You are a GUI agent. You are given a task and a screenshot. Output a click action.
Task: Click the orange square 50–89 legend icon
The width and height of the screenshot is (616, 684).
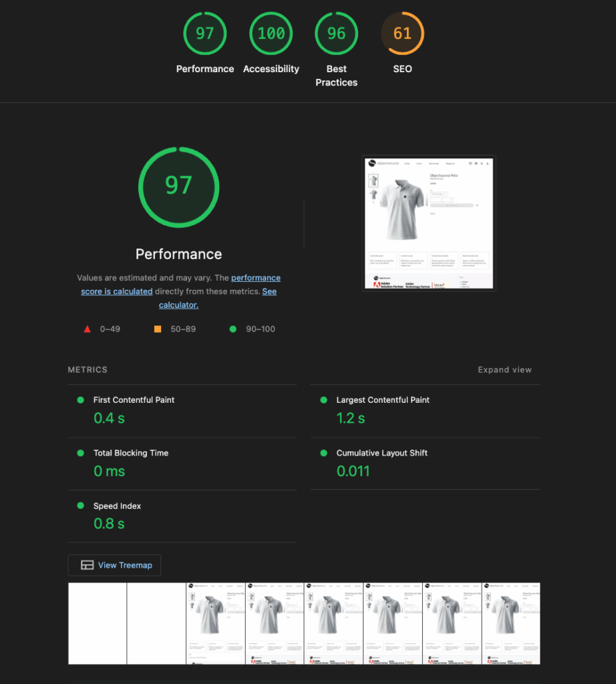click(x=158, y=329)
